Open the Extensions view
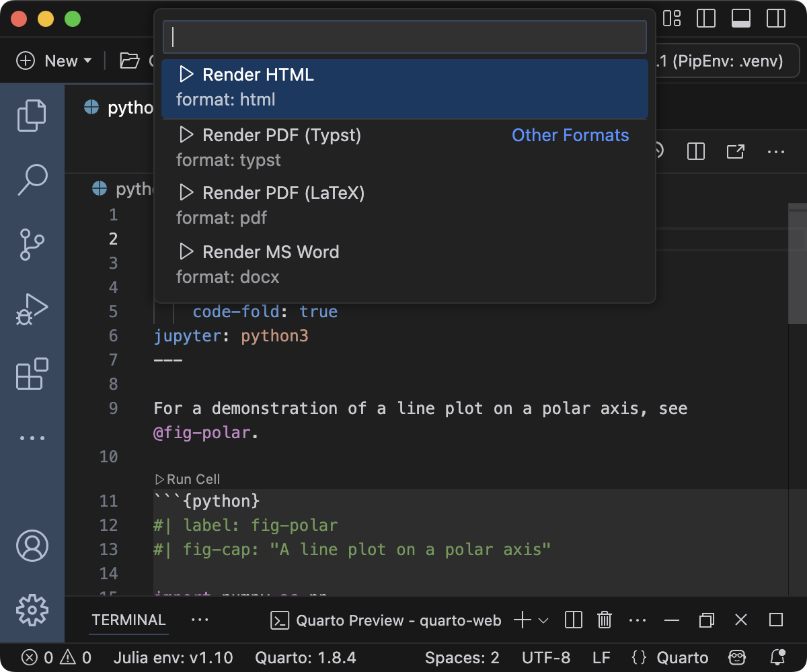Viewport: 807px width, 672px height. tap(32, 374)
